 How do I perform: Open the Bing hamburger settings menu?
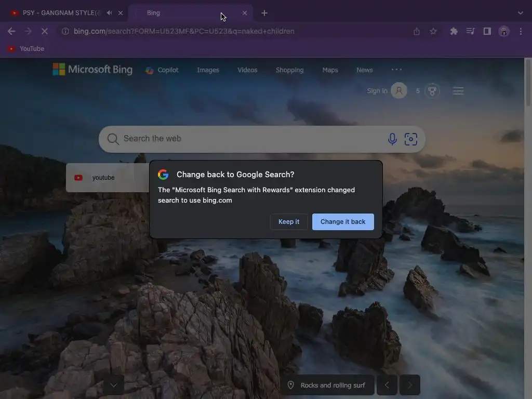click(x=458, y=90)
